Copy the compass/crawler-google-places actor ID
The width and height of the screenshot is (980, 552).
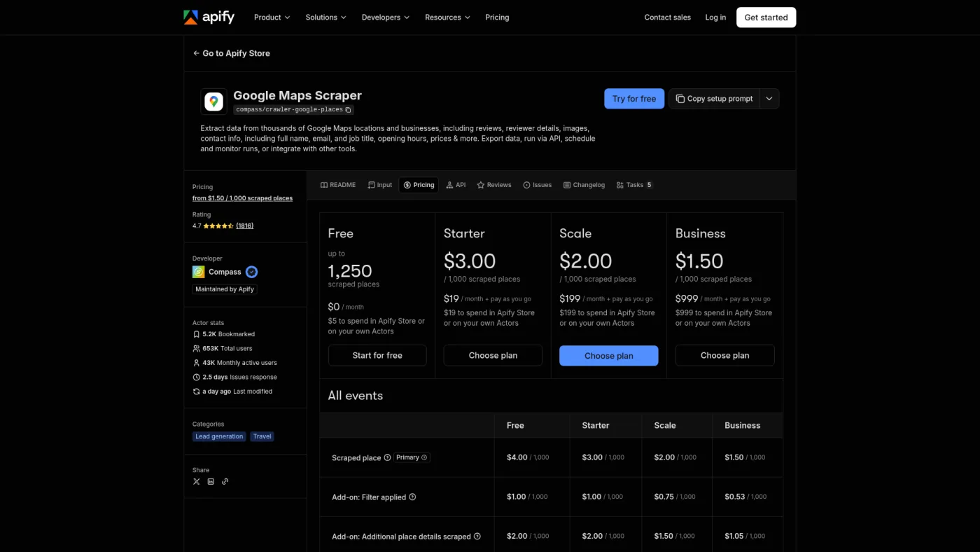coord(349,110)
